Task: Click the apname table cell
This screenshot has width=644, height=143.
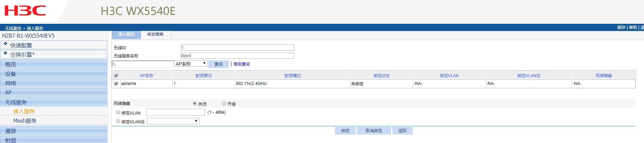Action: click(x=146, y=84)
